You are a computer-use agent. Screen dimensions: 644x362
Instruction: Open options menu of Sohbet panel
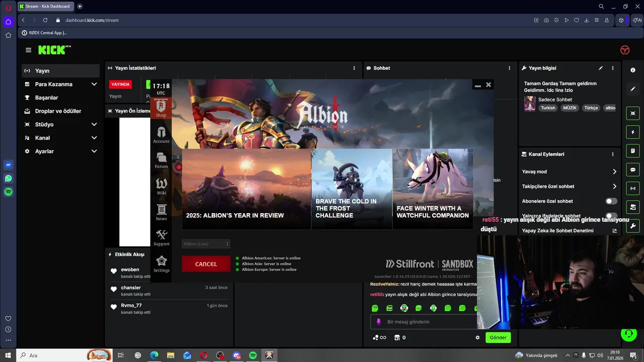[x=509, y=68]
